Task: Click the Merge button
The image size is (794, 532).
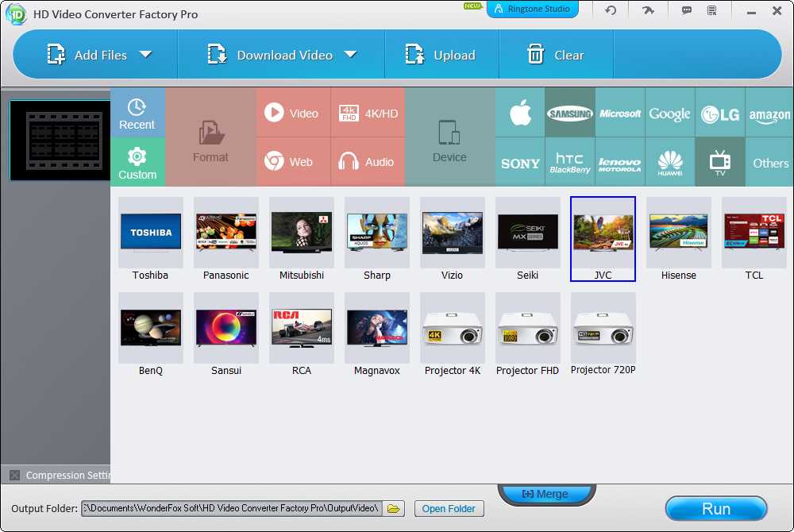Action: point(545,494)
